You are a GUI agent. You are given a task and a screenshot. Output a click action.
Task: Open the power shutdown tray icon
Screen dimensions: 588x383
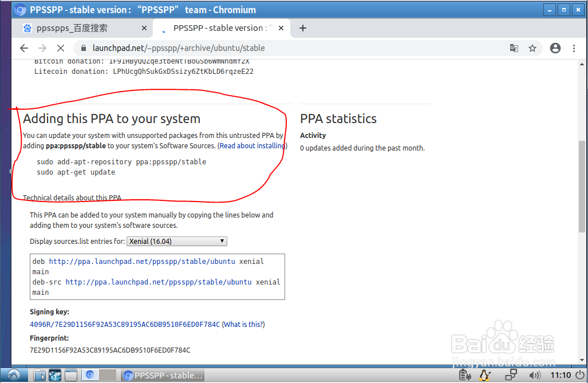pos(580,375)
